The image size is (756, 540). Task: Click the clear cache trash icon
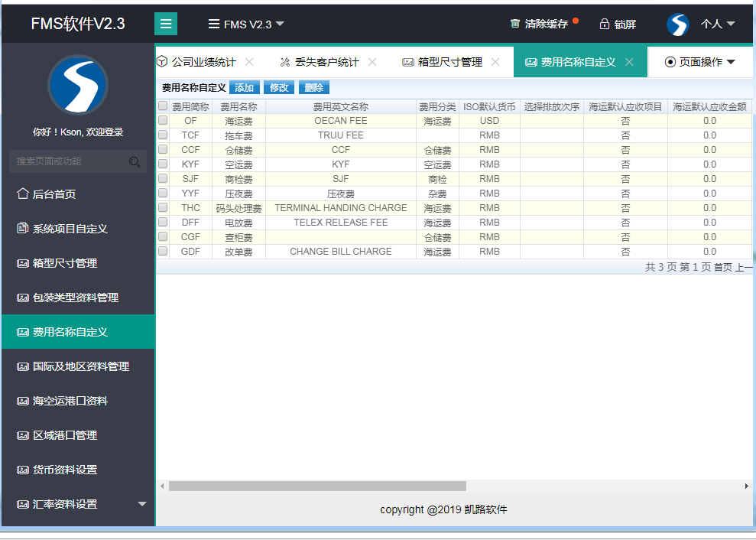[515, 24]
